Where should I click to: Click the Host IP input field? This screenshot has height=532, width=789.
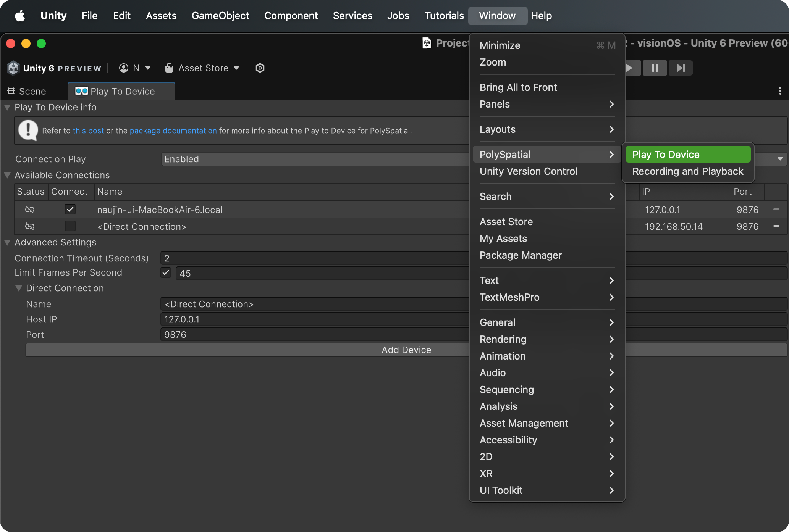coord(313,319)
